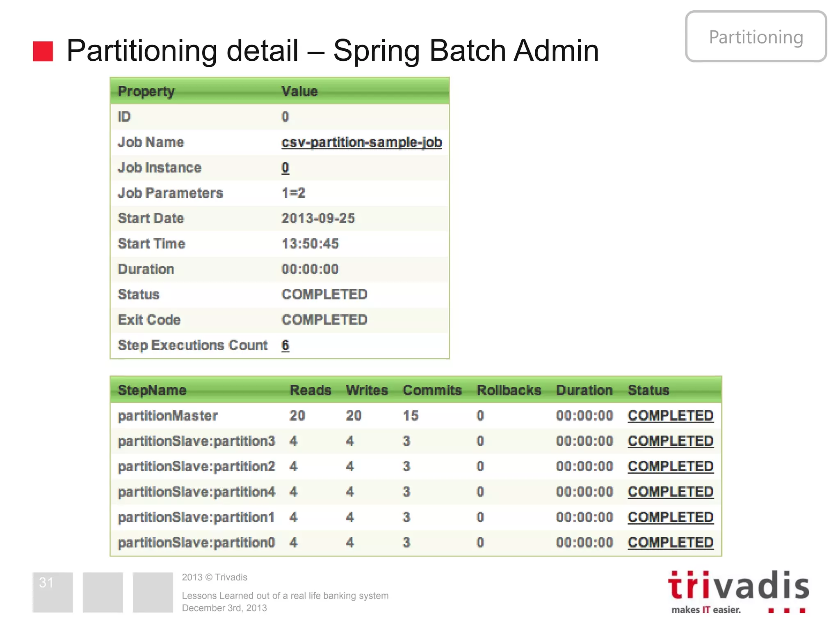The height and width of the screenshot is (630, 840).
Task: Click the Writes column header
Action: point(367,390)
